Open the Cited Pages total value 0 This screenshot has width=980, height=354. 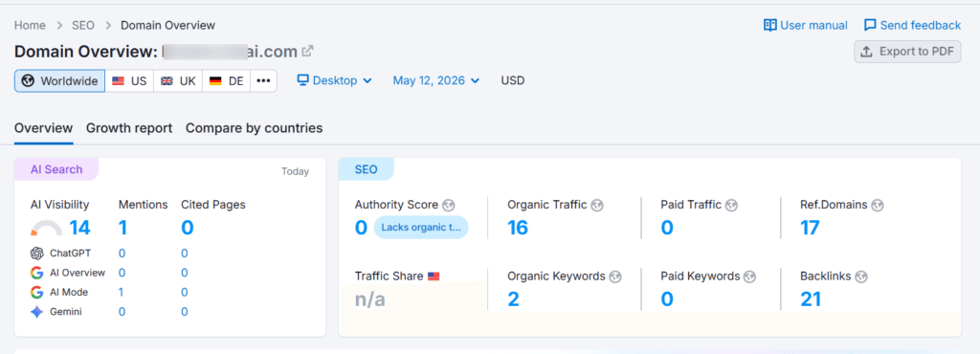pyautogui.click(x=188, y=228)
